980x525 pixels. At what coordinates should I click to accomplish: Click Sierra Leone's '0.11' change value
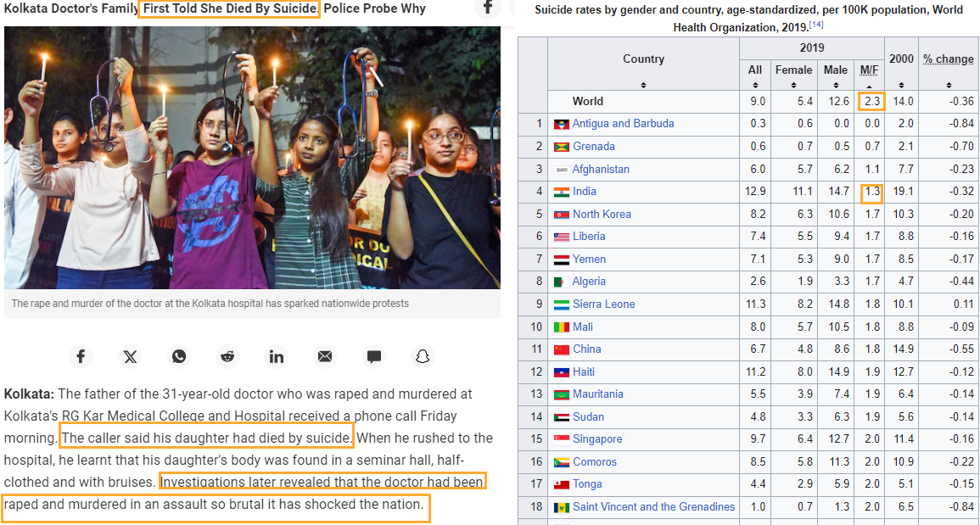tap(963, 304)
